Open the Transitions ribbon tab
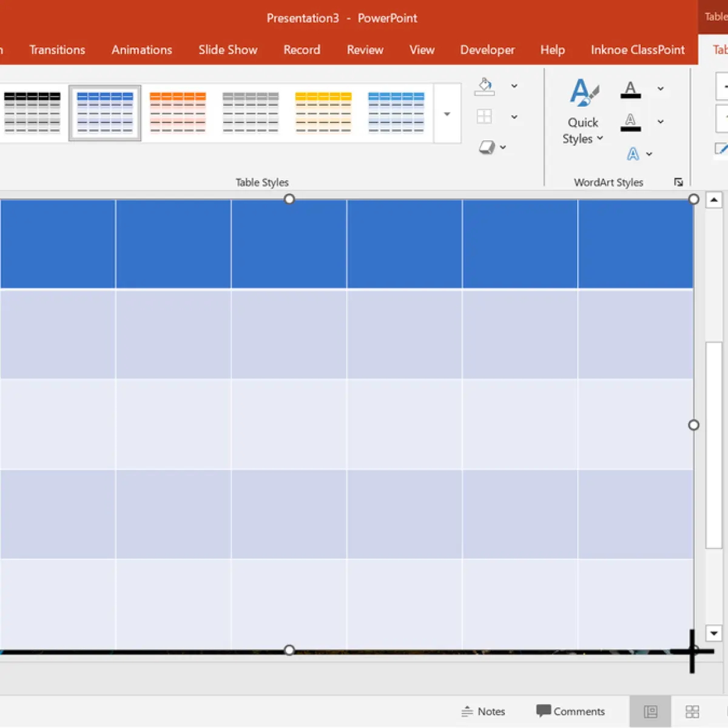This screenshot has height=728, width=728. [x=57, y=50]
